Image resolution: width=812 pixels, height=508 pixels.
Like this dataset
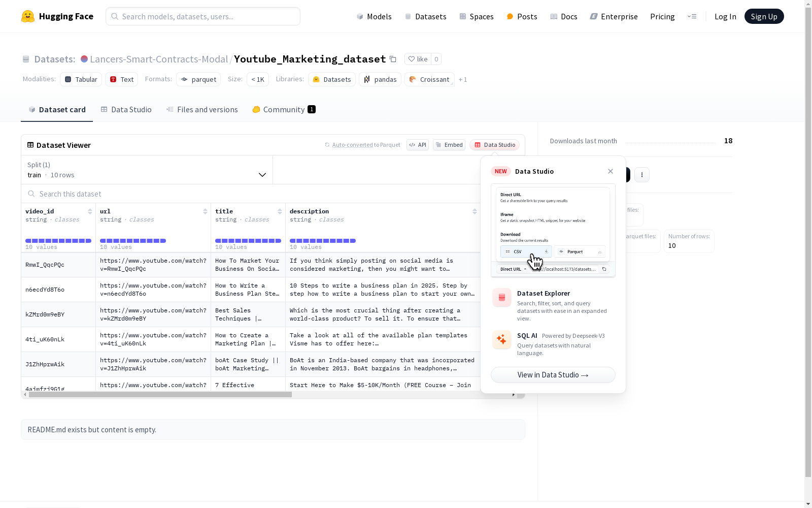click(418, 59)
